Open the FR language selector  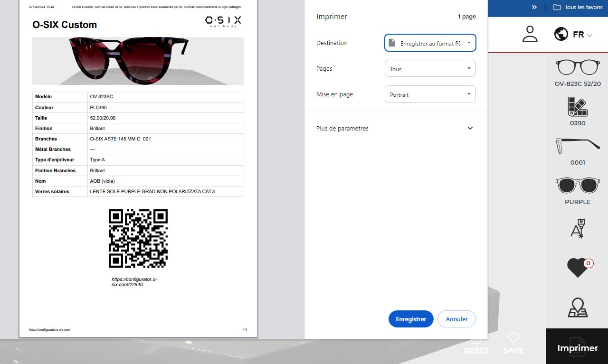pyautogui.click(x=582, y=35)
